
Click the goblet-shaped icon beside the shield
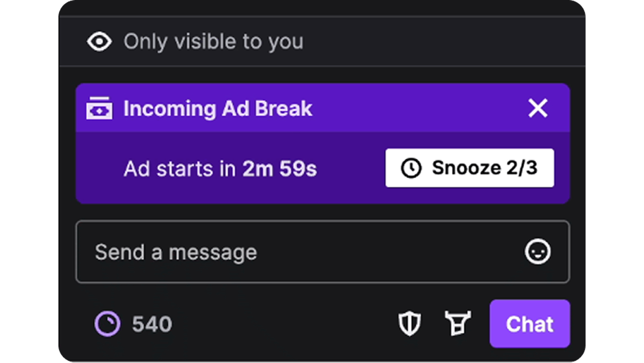pos(458,324)
